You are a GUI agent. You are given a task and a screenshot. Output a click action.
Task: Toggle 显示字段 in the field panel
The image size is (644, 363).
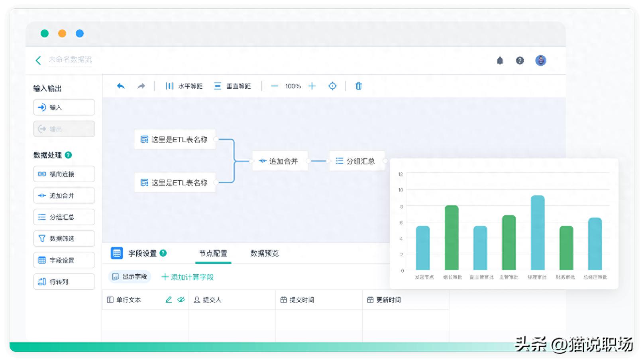[x=130, y=277]
